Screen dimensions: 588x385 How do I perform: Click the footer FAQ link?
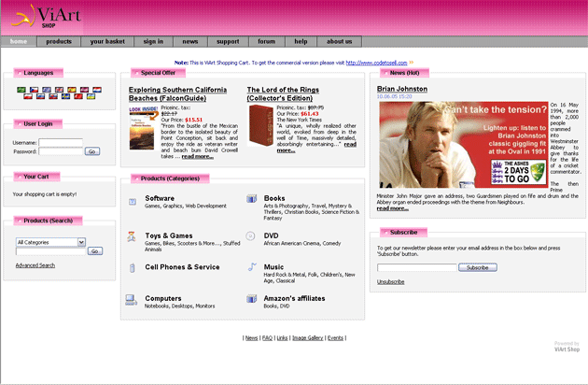pyautogui.click(x=267, y=338)
